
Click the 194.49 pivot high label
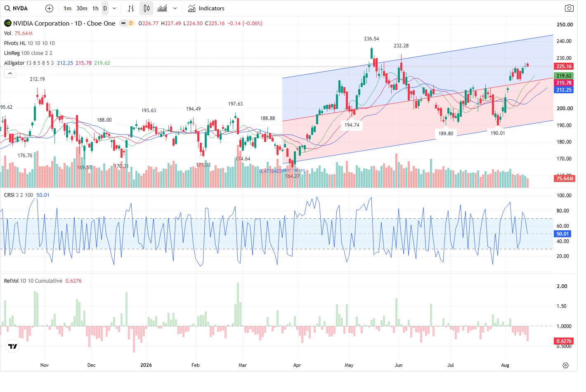(193, 109)
